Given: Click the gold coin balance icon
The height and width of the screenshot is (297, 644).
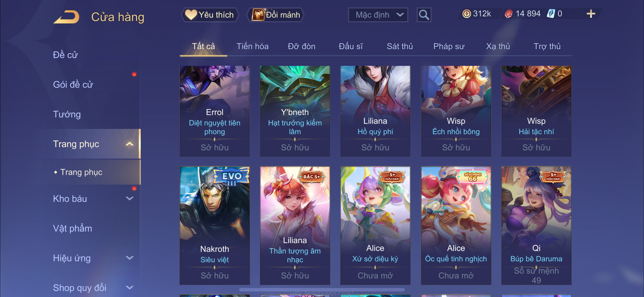Looking at the screenshot, I should pos(466,14).
